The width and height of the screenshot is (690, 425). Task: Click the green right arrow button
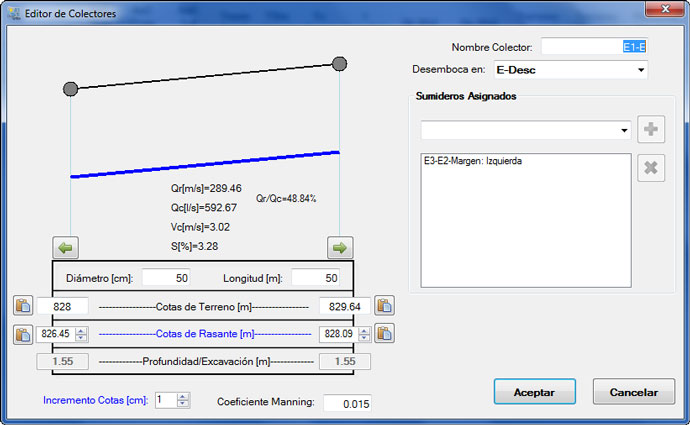pos(340,247)
